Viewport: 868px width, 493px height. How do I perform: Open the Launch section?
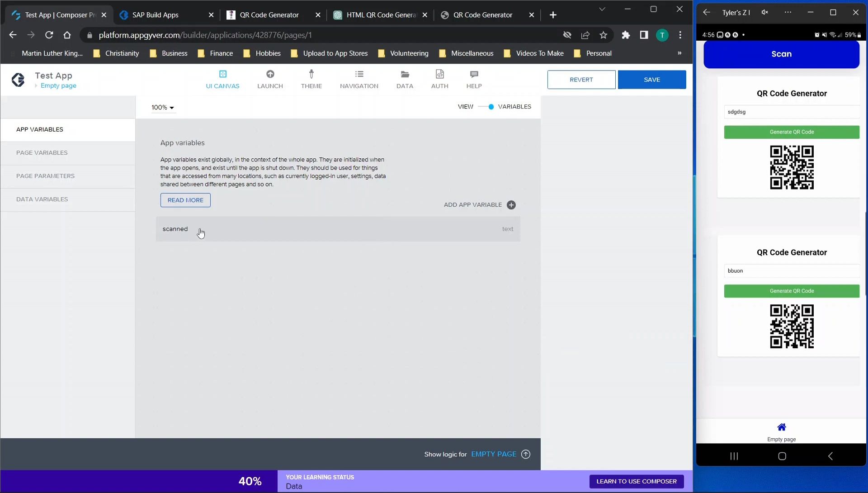coord(270,80)
